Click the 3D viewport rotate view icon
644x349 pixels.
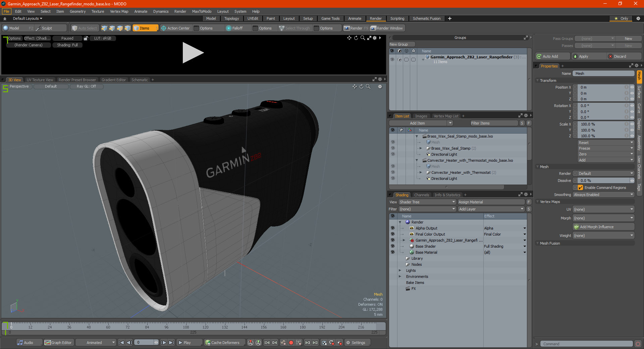click(x=361, y=87)
